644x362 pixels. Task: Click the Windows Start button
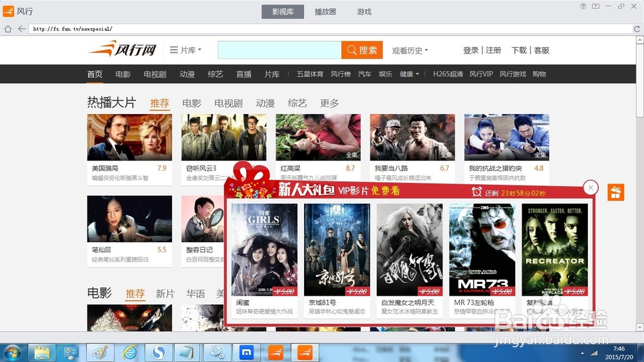pos(12,353)
